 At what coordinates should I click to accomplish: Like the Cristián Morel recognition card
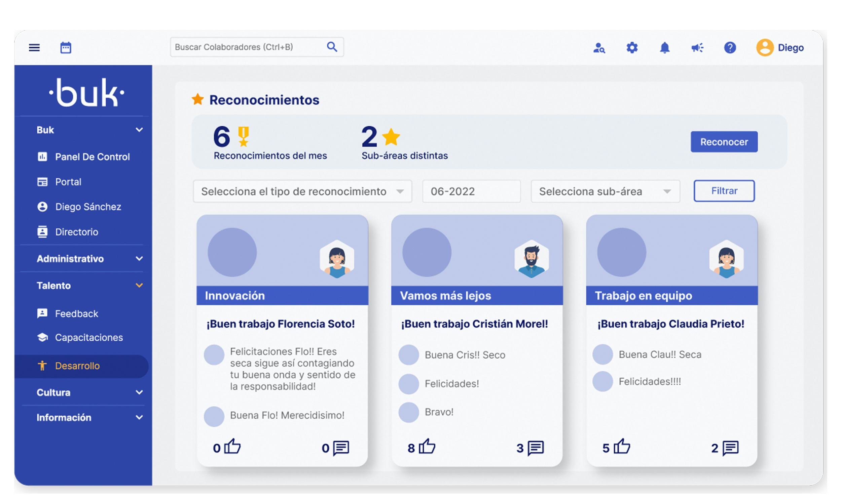[x=427, y=447]
